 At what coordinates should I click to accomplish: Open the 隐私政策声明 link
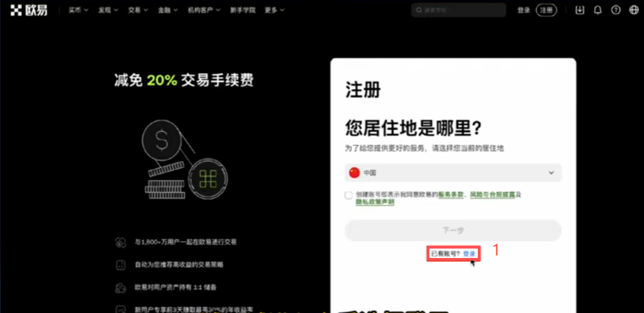coord(375,202)
